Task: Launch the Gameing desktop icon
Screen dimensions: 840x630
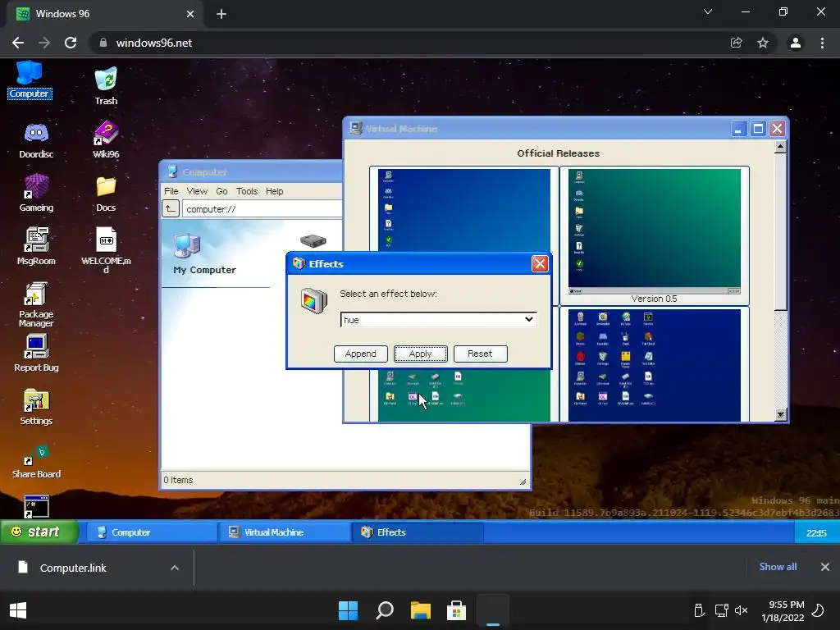Action: pyautogui.click(x=36, y=193)
